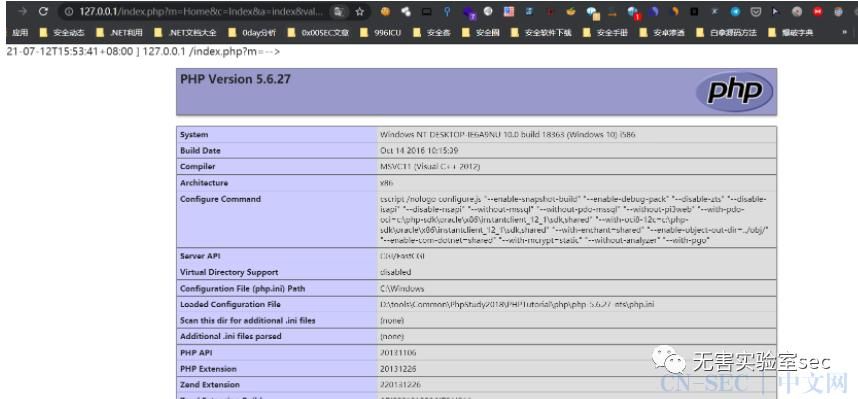View site information icon in address bar
The width and height of the screenshot is (858, 399).
68,11
